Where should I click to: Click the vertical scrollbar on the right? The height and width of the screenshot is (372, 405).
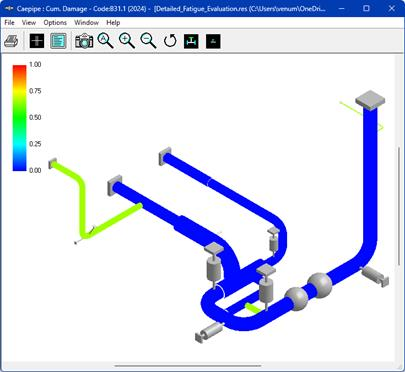399,206
